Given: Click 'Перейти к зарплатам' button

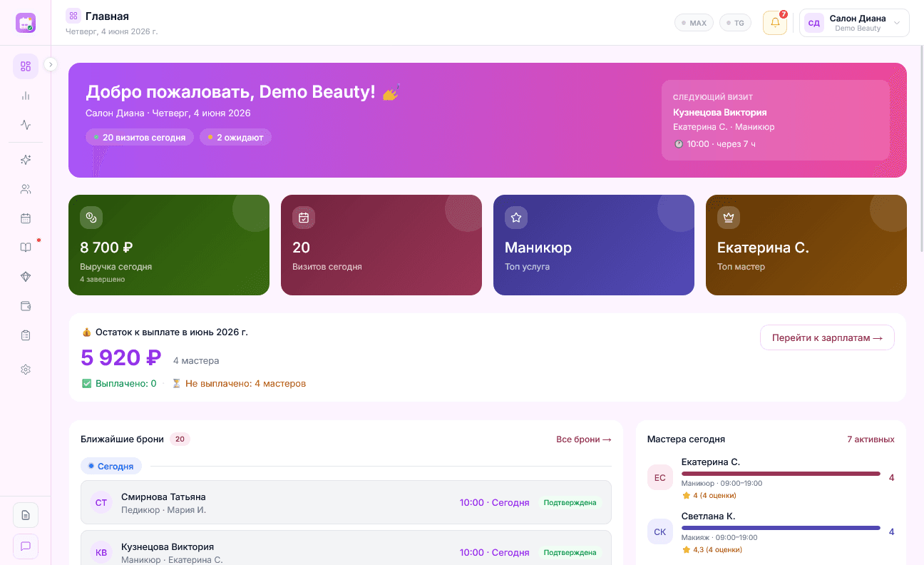Looking at the screenshot, I should (x=827, y=337).
